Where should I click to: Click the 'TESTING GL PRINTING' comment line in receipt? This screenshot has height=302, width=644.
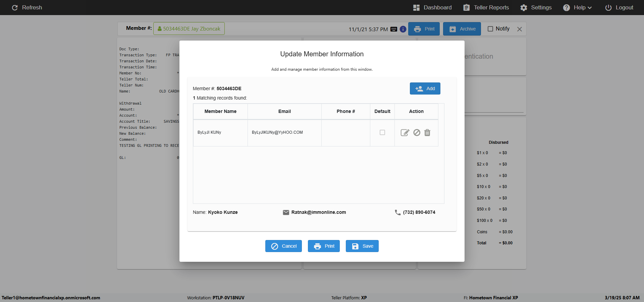(x=149, y=145)
